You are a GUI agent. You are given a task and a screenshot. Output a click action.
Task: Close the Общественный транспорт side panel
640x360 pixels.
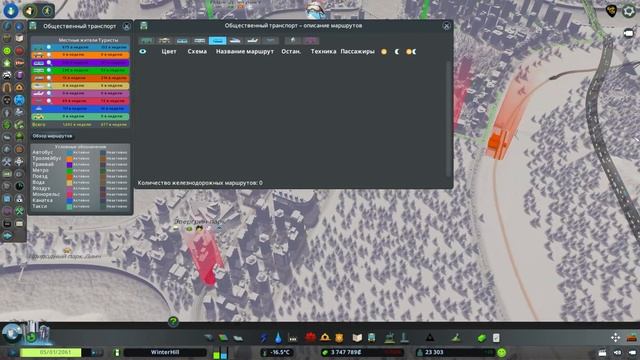click(x=127, y=27)
